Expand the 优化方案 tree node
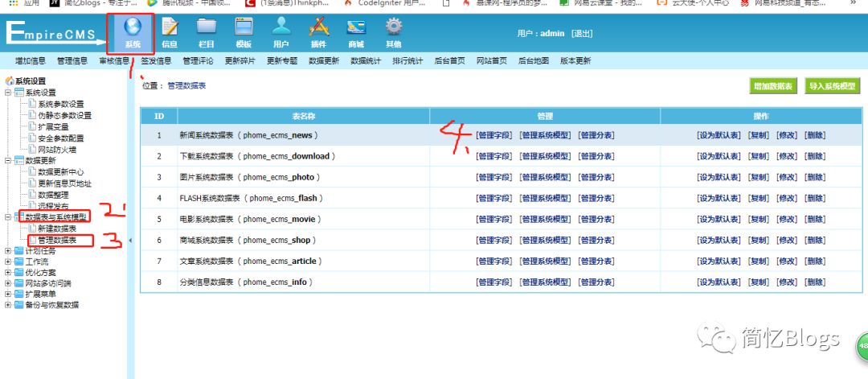 (x=9, y=273)
